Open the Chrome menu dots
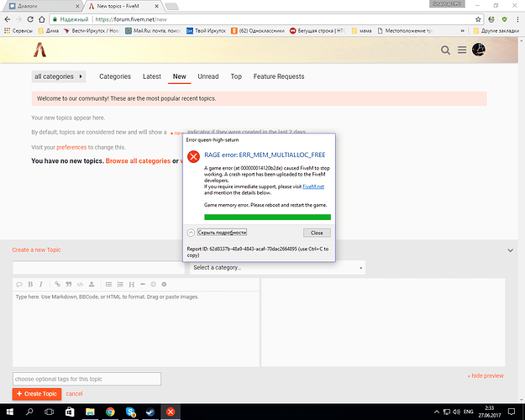525x420 pixels. pos(517,19)
